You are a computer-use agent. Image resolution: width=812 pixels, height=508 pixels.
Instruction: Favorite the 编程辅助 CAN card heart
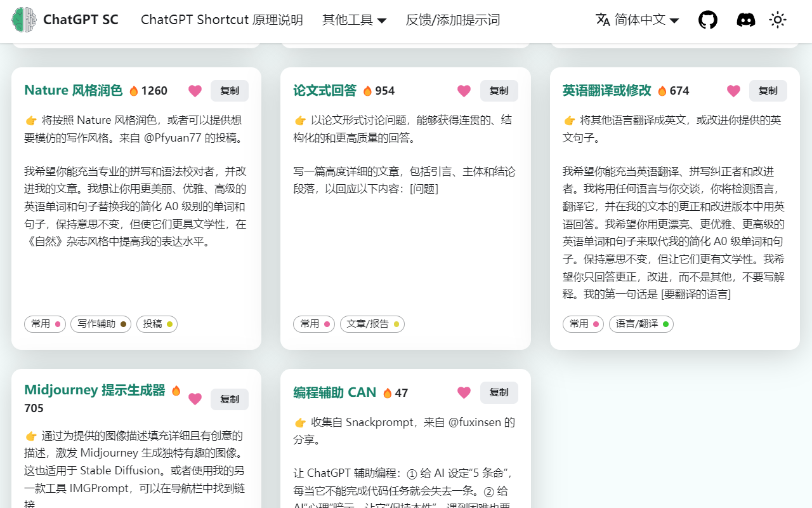tap(464, 392)
